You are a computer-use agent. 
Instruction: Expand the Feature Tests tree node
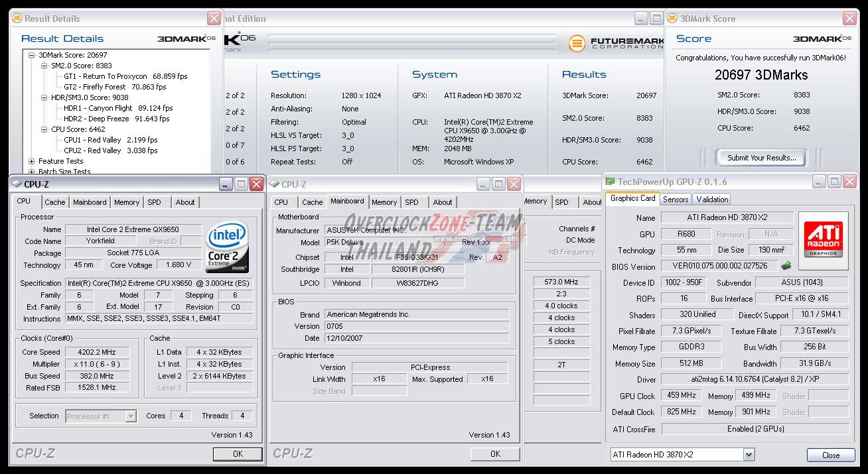(31, 161)
